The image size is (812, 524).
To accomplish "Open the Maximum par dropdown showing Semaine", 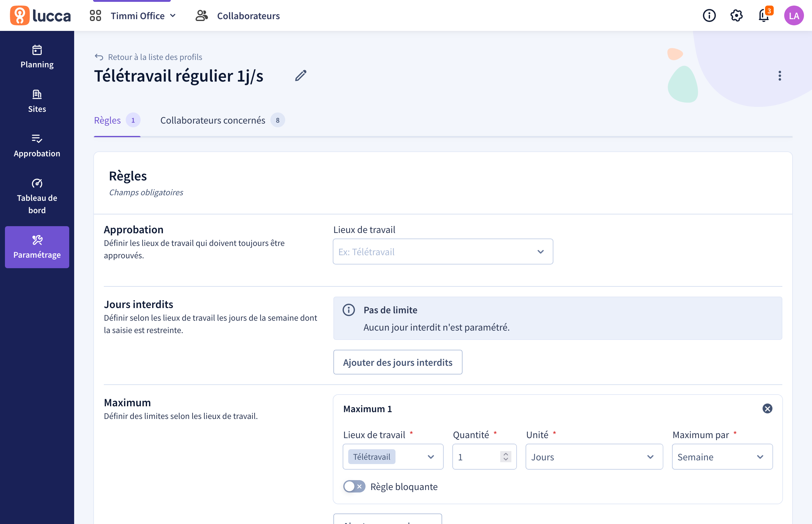I will click(x=722, y=457).
